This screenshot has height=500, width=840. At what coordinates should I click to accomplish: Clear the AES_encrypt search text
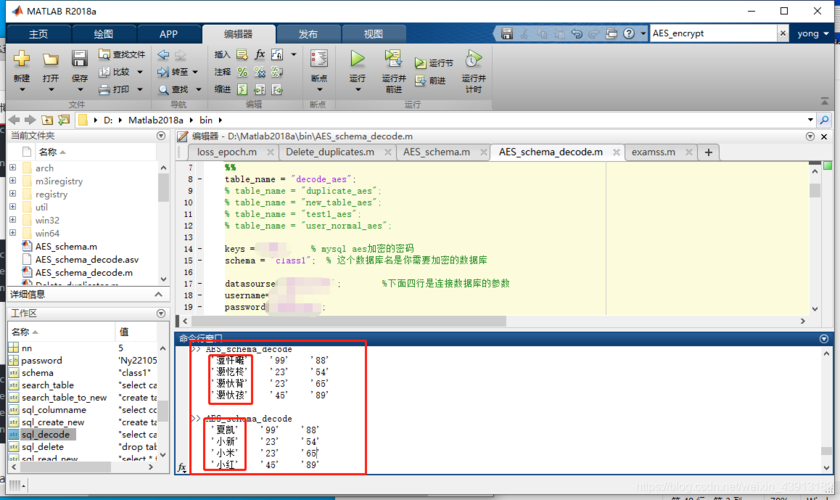783,33
